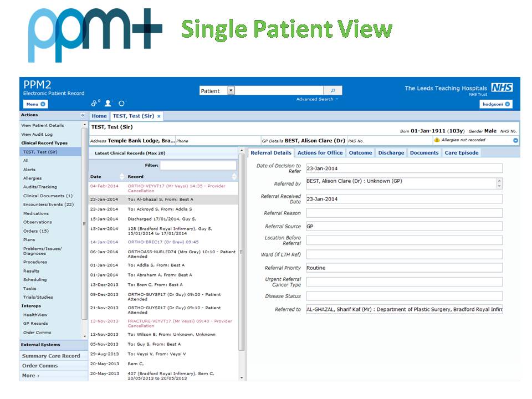The height and width of the screenshot is (399, 532).
Task: Click the gears icon in the top toolbar
Action: coord(94,103)
